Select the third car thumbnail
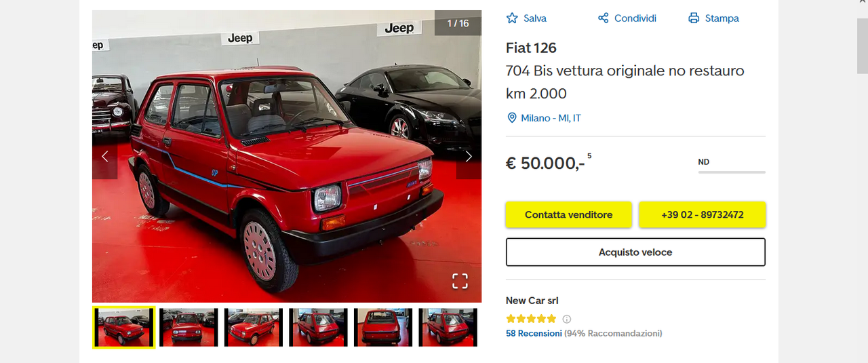 (x=254, y=328)
